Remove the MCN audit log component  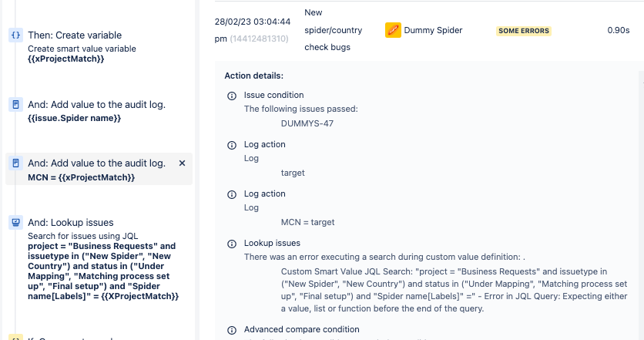(x=182, y=163)
